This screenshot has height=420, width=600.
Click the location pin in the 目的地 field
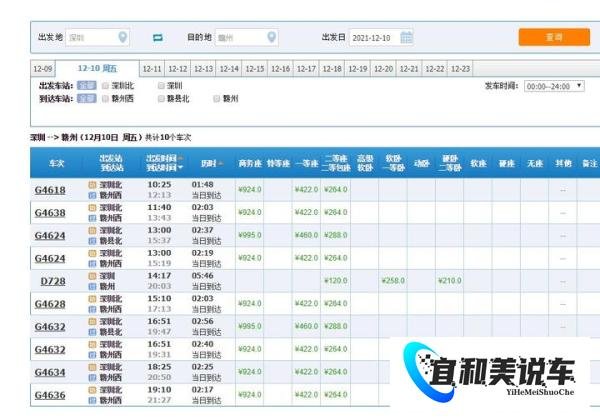click(271, 37)
